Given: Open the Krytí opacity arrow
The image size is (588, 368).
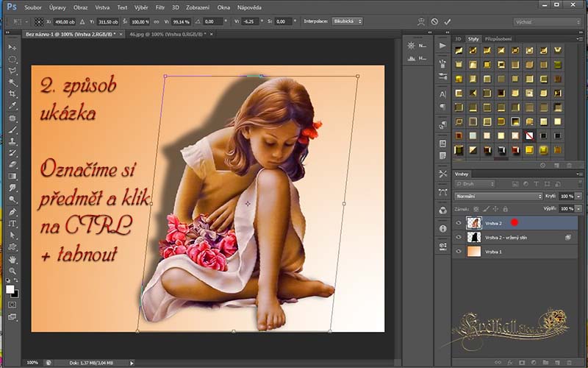Looking at the screenshot, I should click(x=579, y=196).
